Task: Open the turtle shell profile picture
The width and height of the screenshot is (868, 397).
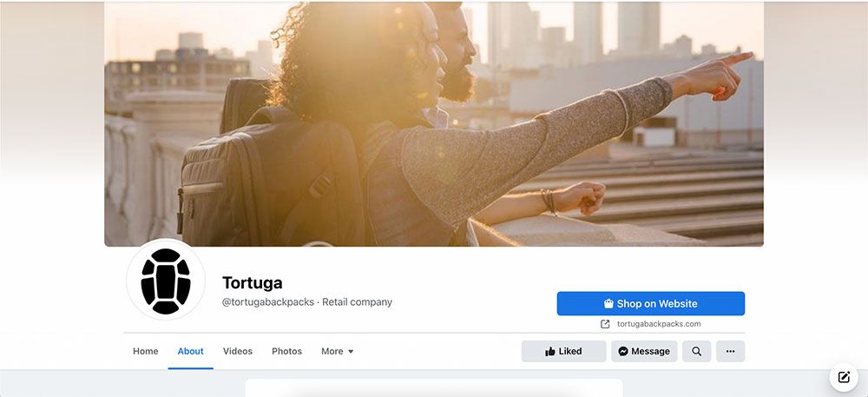Action: click(x=166, y=280)
